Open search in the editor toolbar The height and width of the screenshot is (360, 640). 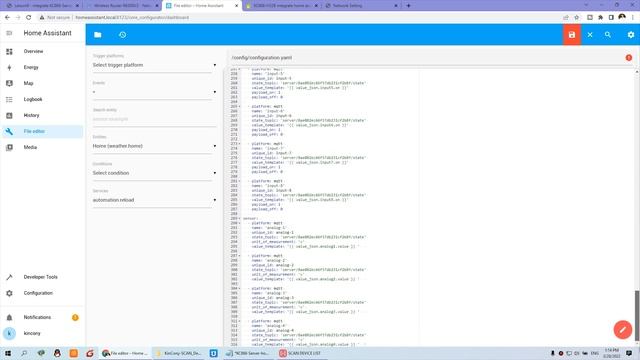tap(608, 35)
